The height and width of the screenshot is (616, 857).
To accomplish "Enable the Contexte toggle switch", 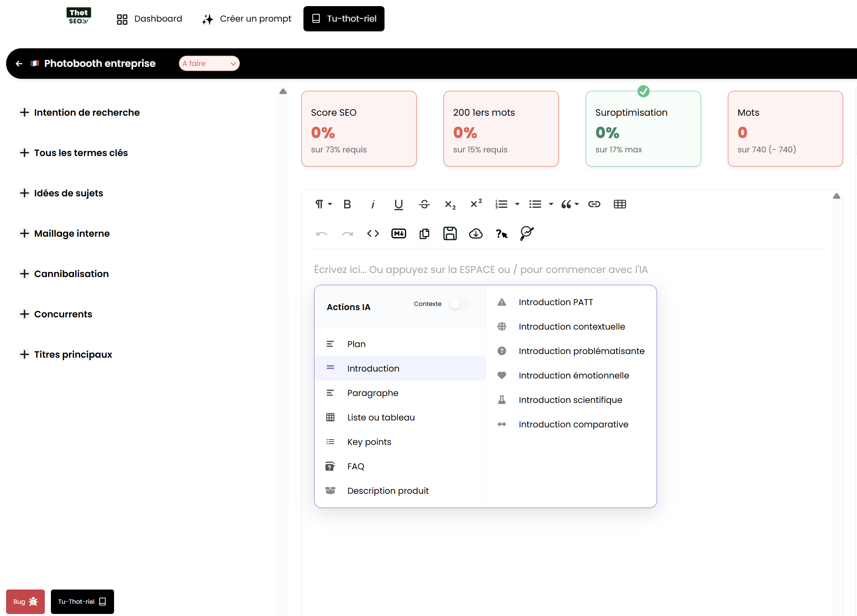I will [459, 304].
